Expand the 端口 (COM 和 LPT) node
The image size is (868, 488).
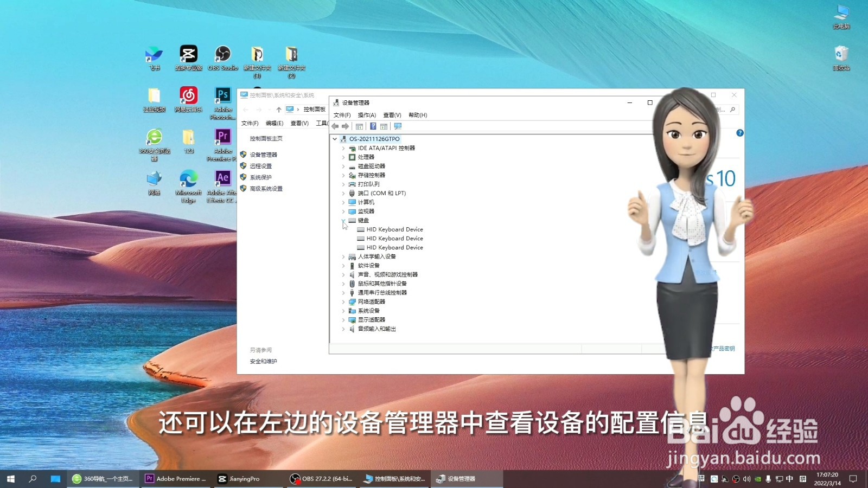click(343, 193)
